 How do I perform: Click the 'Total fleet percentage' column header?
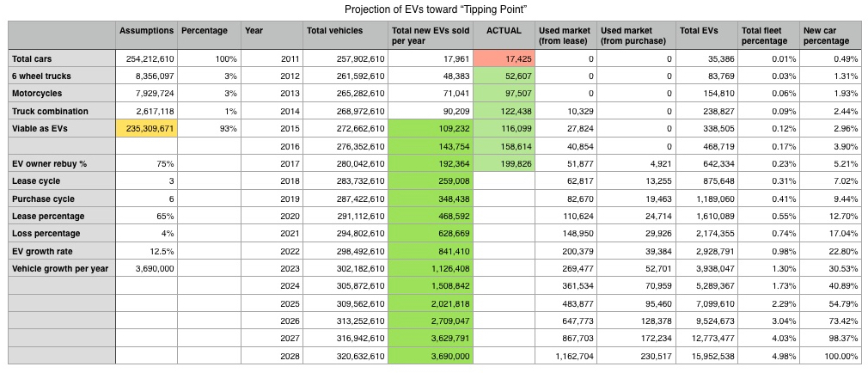pos(768,36)
